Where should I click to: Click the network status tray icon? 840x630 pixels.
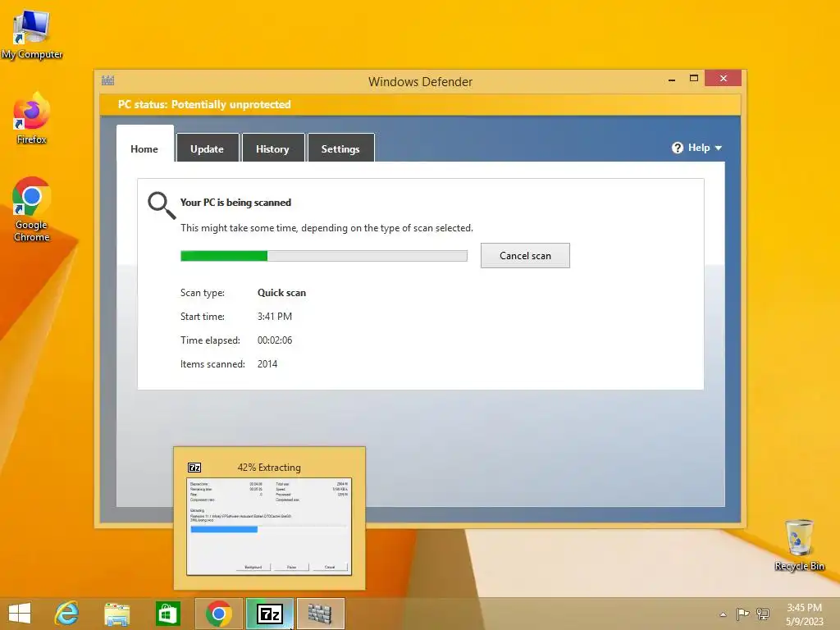[763, 614]
